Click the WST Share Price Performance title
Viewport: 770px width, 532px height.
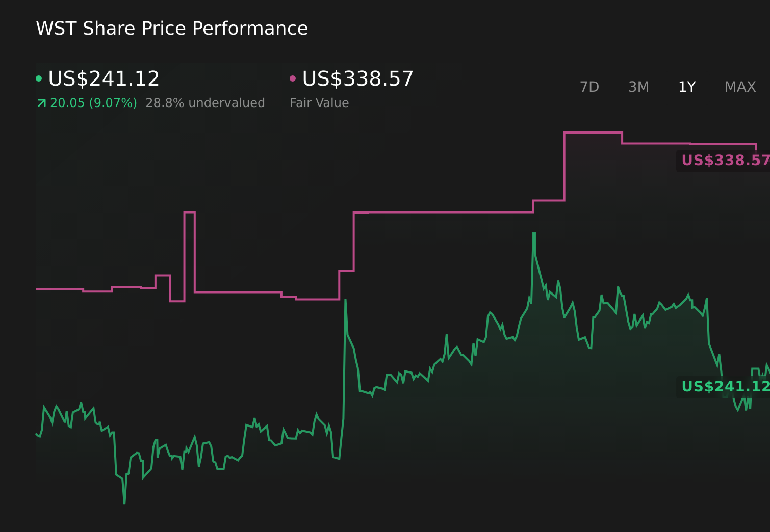coord(172,28)
